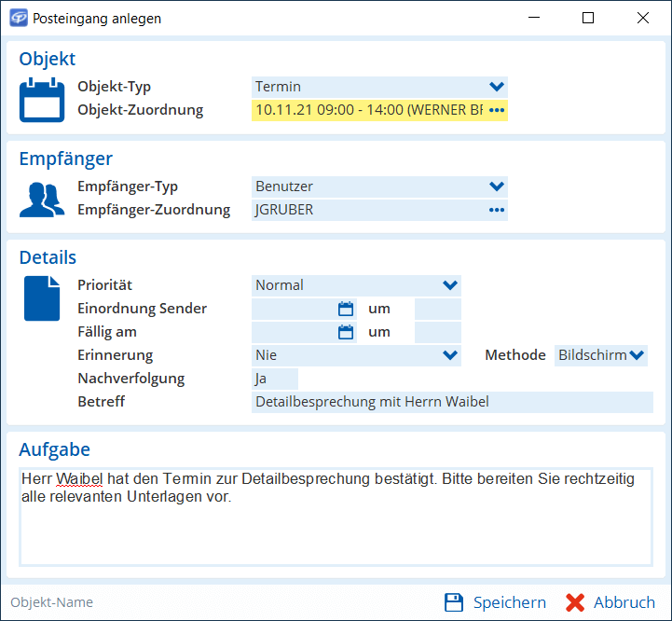Expand the Objekt-Typ dropdown
The width and height of the screenshot is (672, 621).
click(x=497, y=87)
